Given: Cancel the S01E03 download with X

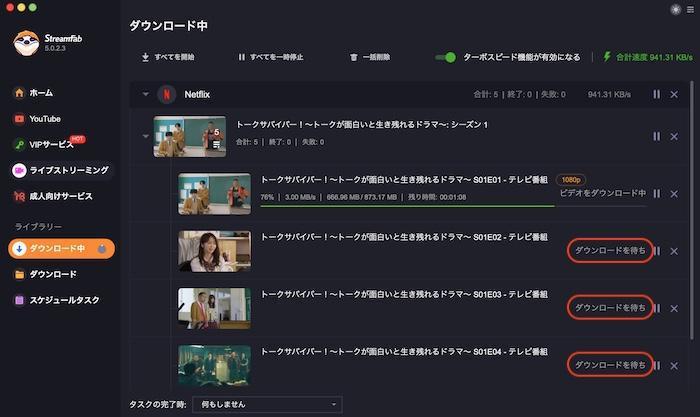Looking at the screenshot, I should pos(674,309).
